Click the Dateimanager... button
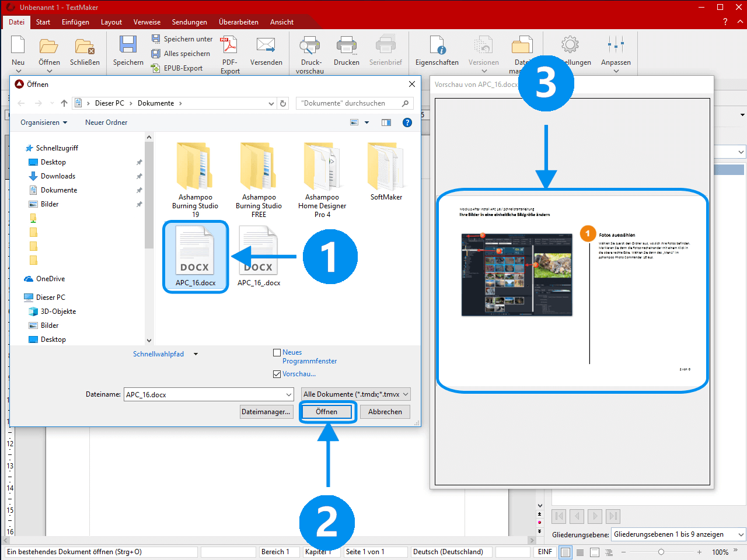The image size is (747, 560). click(266, 412)
